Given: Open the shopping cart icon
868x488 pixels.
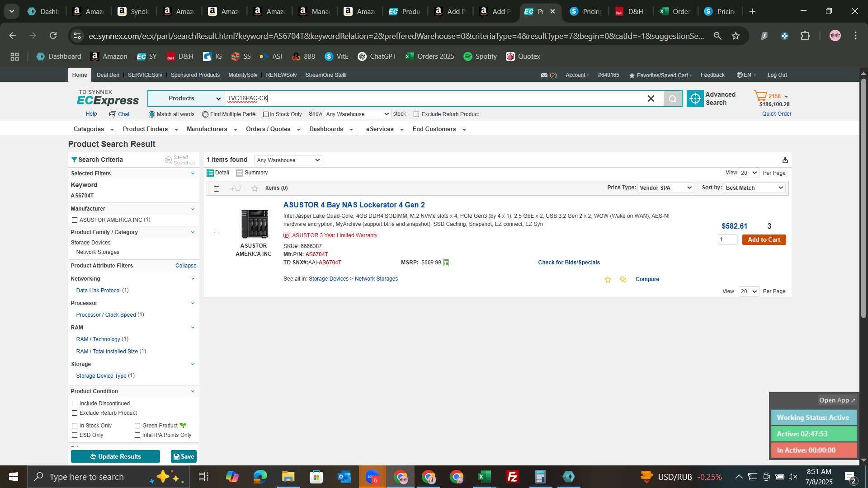Looking at the screenshot, I should coord(760,96).
